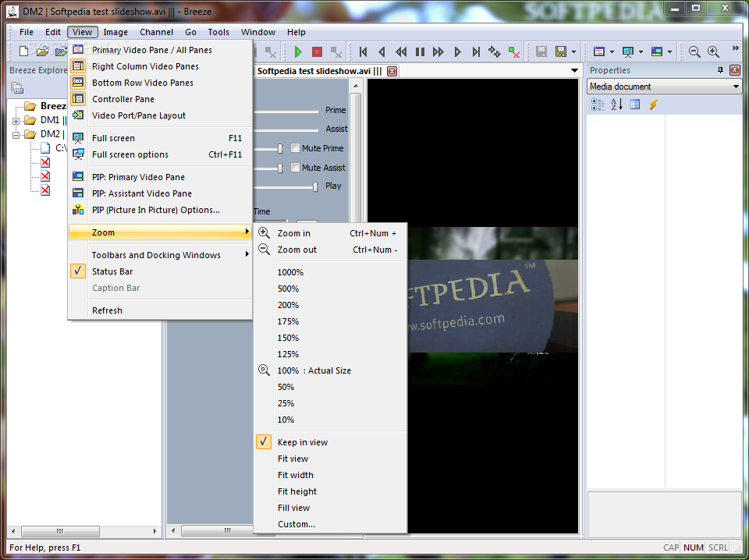
Task: Click the controller pane scroll up arrow
Action: 356,86
